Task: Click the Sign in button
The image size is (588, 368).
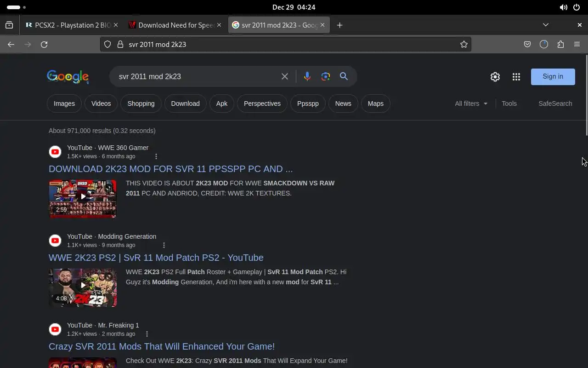Action: (553, 76)
